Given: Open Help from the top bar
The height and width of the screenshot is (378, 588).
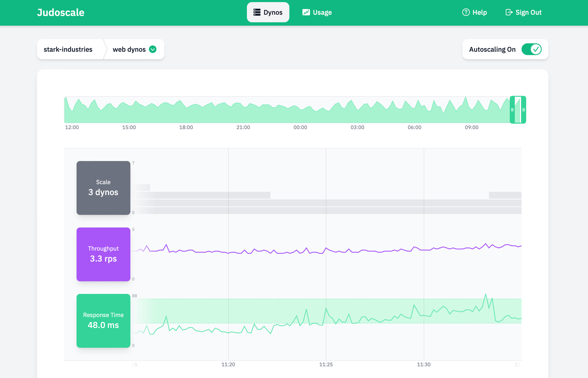Looking at the screenshot, I should click(474, 12).
